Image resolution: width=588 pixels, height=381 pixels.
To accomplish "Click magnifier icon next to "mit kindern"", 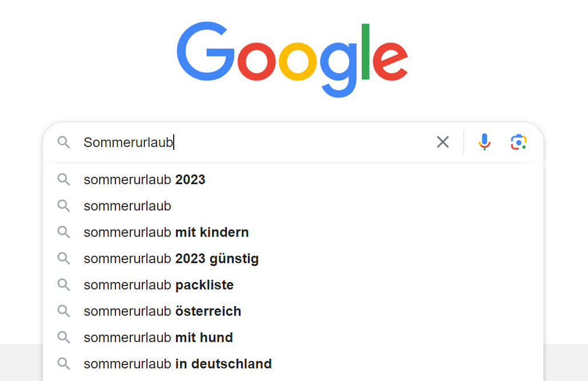I will tap(63, 232).
